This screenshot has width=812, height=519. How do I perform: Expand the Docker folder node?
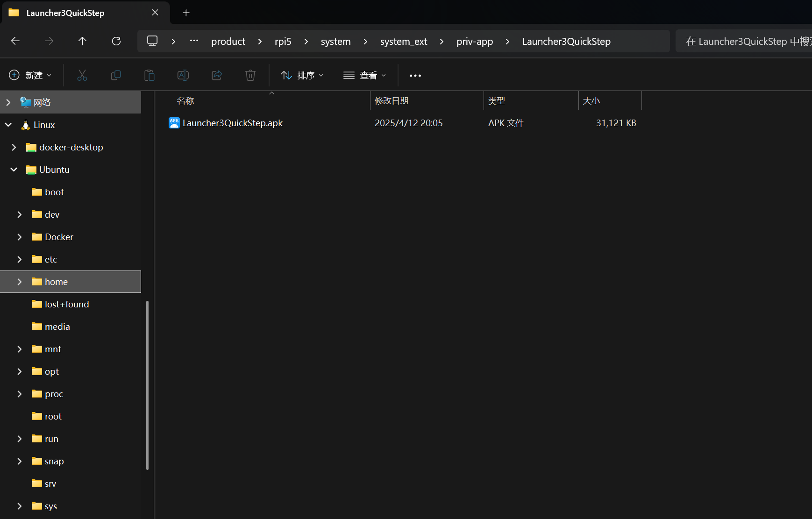click(20, 237)
